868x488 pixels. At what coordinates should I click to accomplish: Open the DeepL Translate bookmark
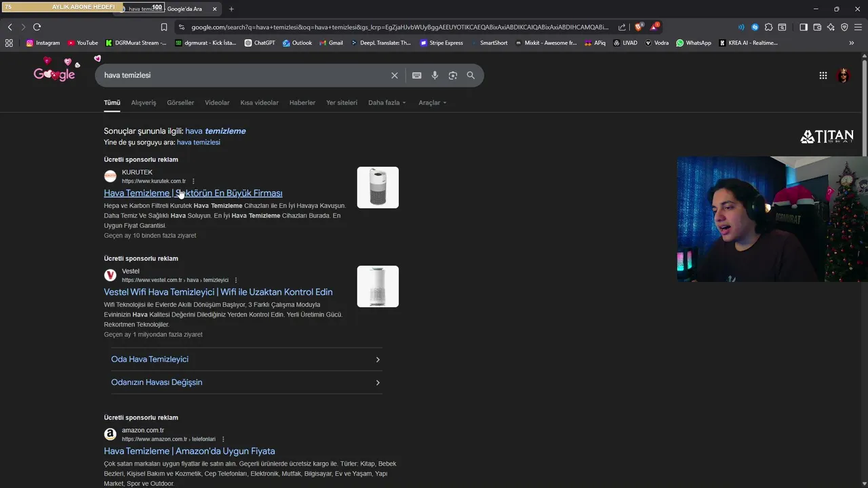(x=381, y=43)
